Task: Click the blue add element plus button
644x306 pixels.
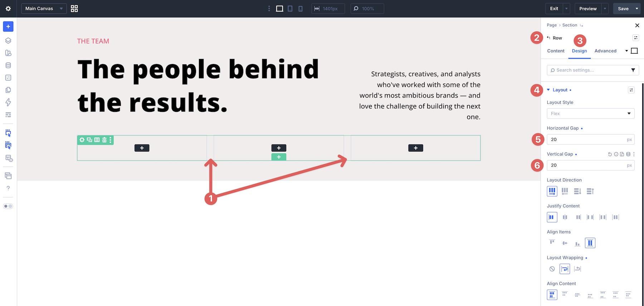Action: (8, 26)
